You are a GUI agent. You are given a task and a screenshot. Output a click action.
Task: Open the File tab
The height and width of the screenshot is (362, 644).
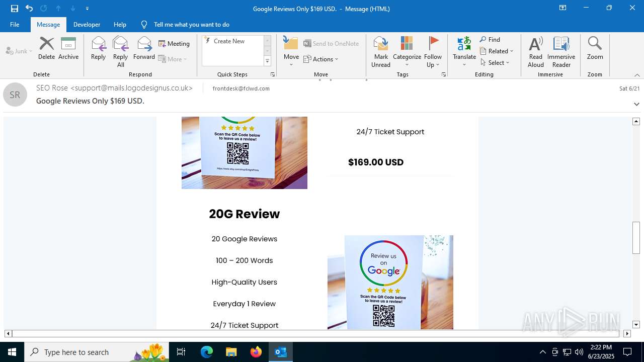click(15, 25)
